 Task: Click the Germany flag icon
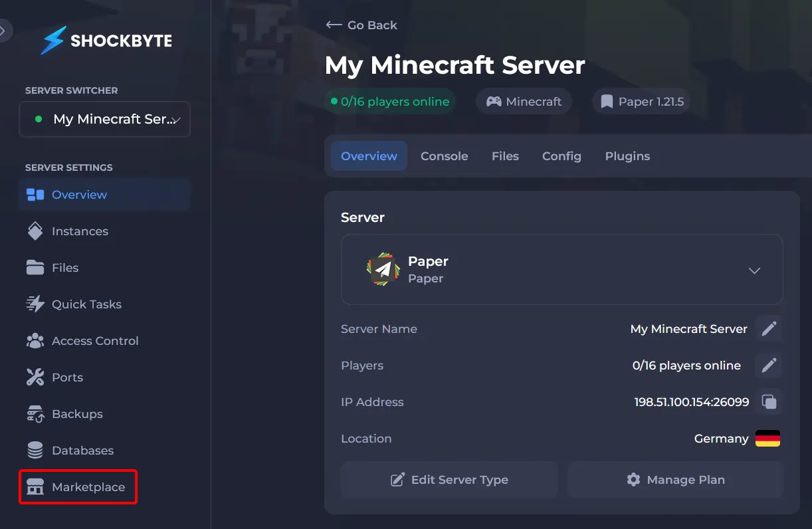(767, 439)
